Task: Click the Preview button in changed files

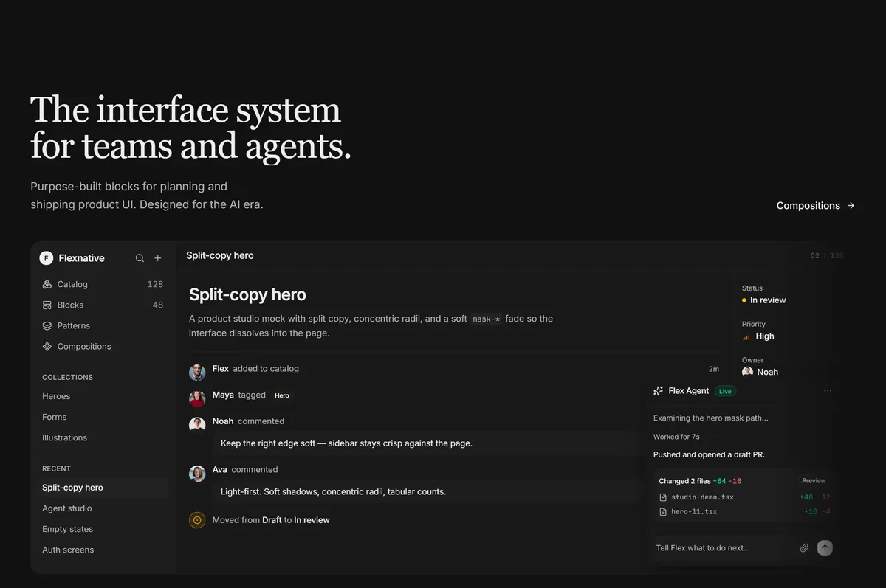Action: point(814,480)
